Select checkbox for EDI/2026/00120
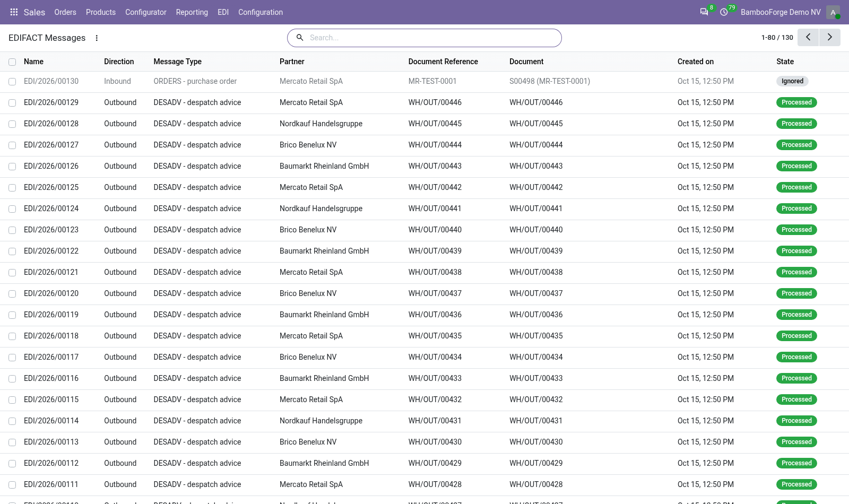 tap(12, 294)
